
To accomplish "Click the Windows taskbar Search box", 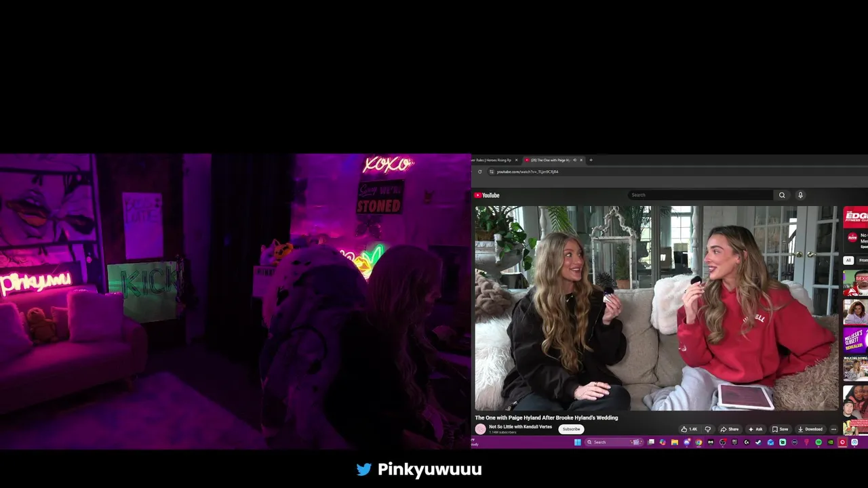I will (614, 442).
